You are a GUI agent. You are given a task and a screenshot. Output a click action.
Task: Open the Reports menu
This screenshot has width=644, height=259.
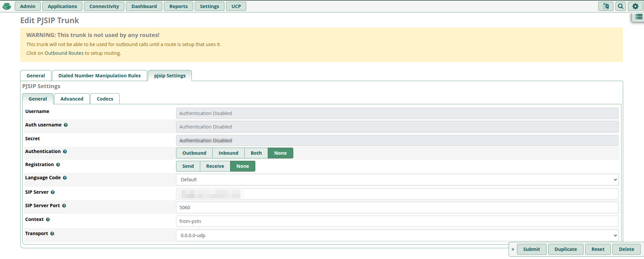point(178,6)
